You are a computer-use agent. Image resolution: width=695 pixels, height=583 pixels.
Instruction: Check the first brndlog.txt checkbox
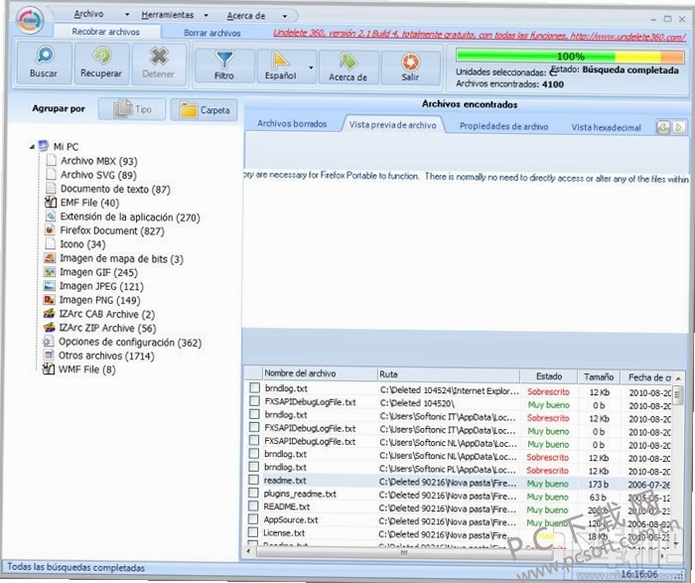coord(254,388)
